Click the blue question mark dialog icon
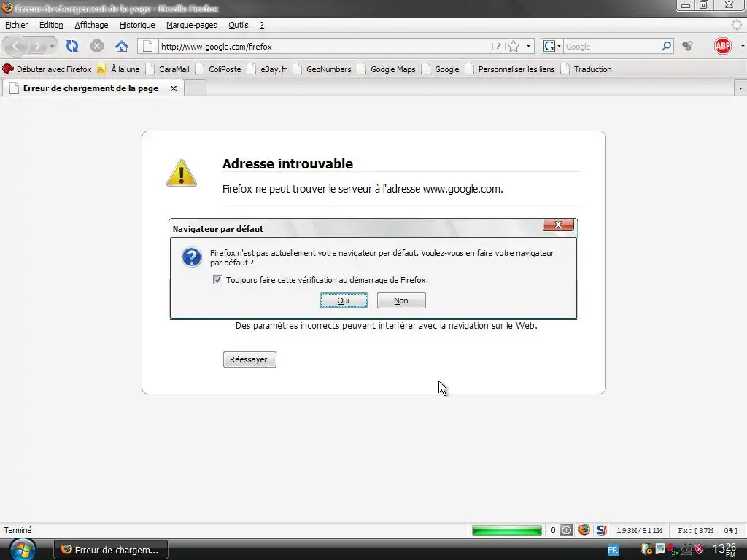This screenshot has width=747, height=560. tap(192, 257)
